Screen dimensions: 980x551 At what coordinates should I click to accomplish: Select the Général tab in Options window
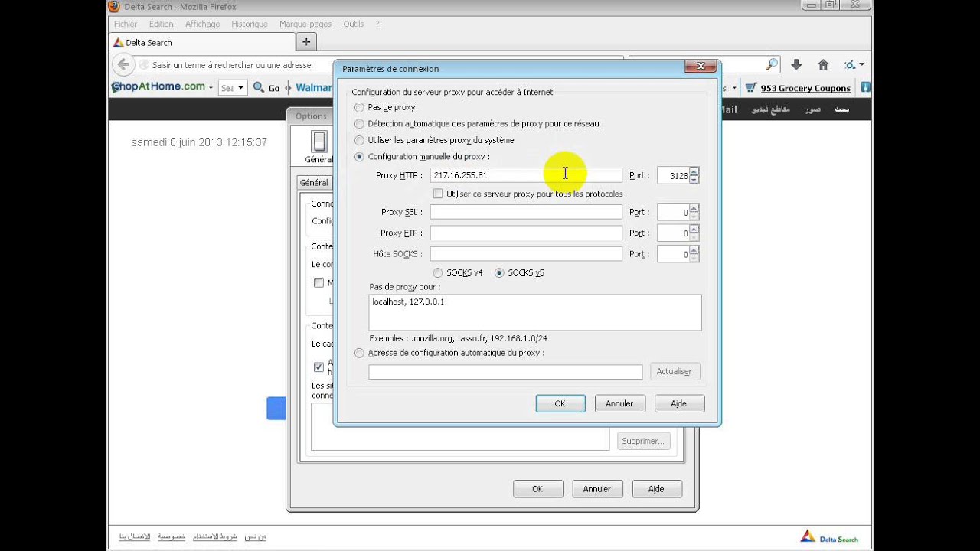(x=314, y=183)
